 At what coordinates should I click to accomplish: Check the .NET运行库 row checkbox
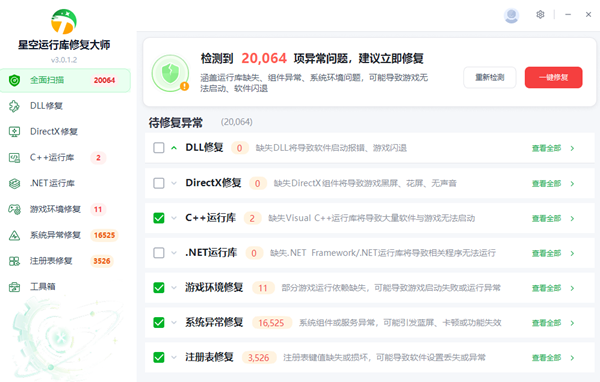159,253
